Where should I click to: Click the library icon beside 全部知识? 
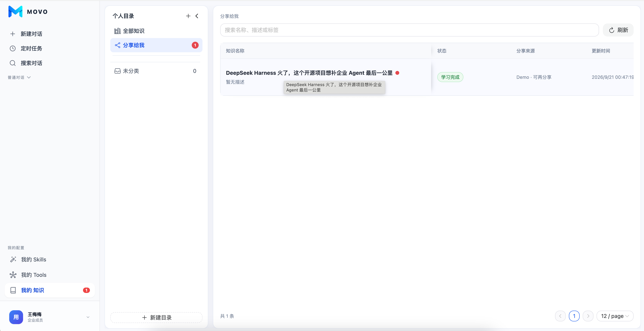click(x=118, y=31)
